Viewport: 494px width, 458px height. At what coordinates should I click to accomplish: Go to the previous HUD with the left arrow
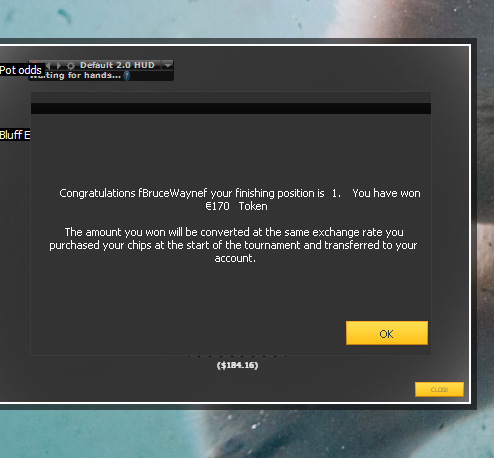pos(49,65)
